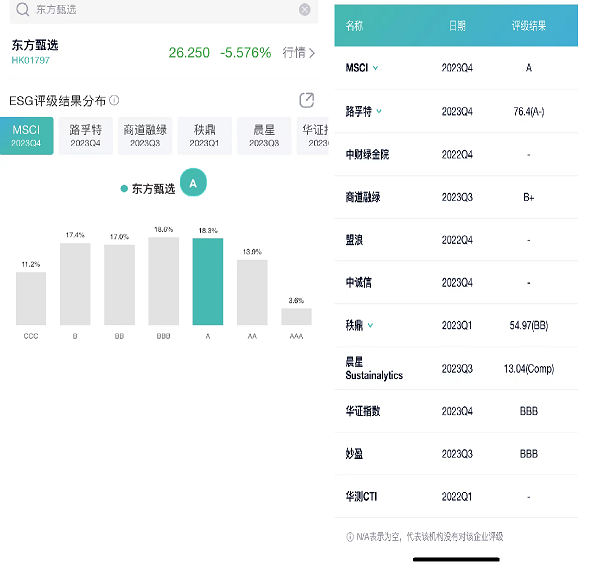Click the info icon next to ESG评级结果分布
This screenshot has width=589, height=568.
pos(114,100)
